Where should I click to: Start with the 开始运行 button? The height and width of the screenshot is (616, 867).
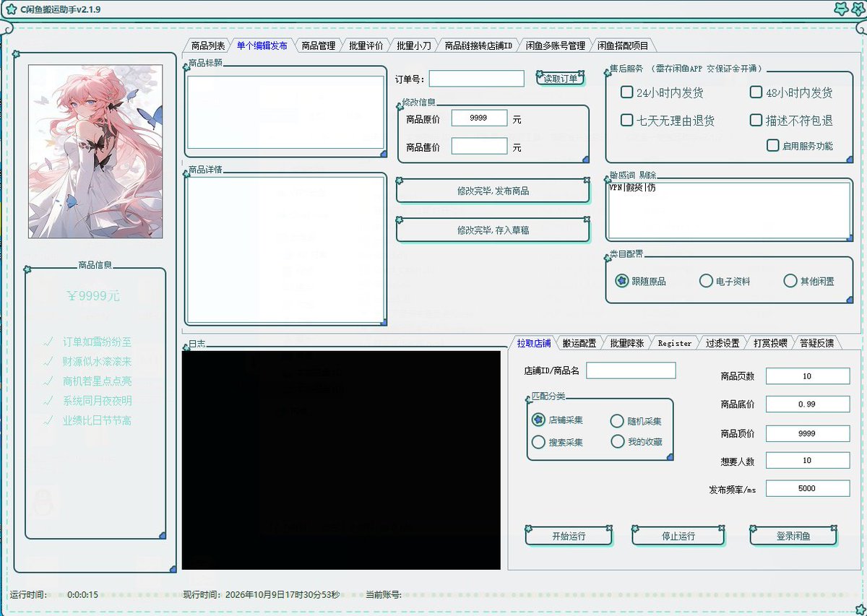click(x=569, y=536)
